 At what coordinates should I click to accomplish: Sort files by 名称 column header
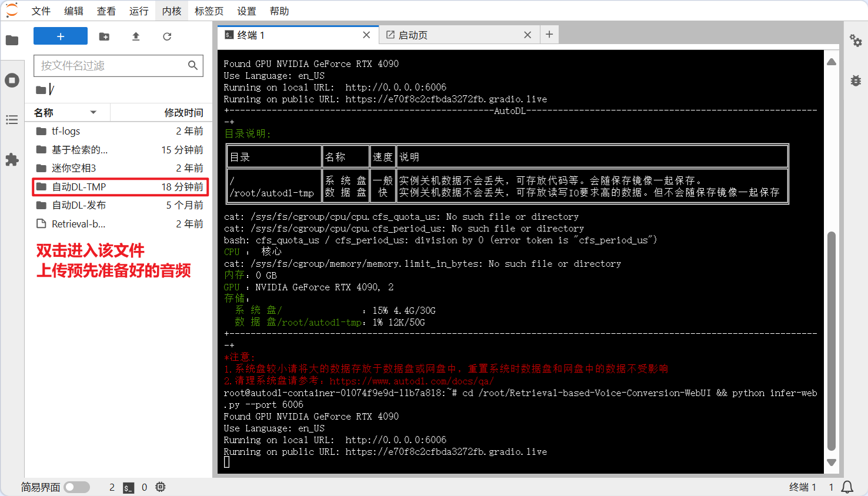[67, 112]
